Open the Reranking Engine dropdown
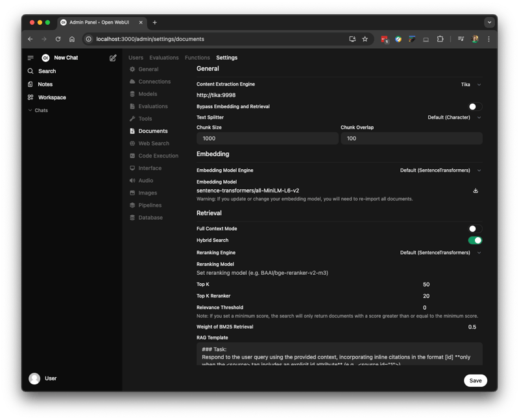The width and height of the screenshot is (519, 420). coord(441,253)
